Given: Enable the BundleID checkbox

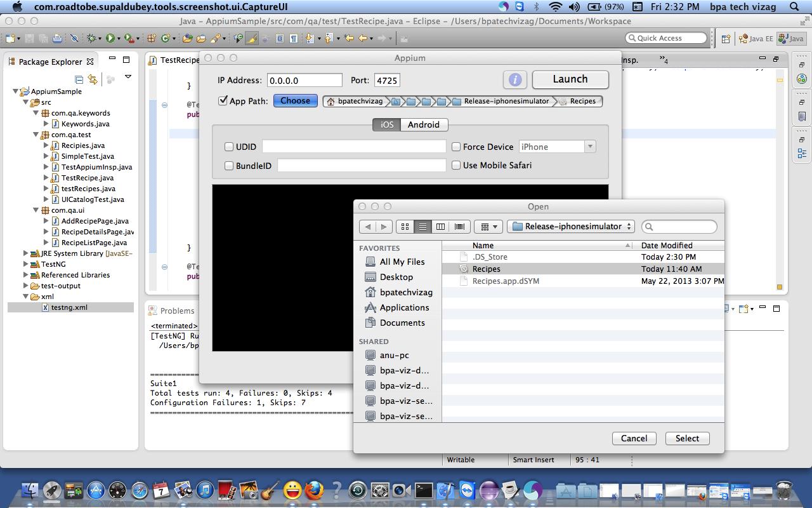Looking at the screenshot, I should click(229, 166).
